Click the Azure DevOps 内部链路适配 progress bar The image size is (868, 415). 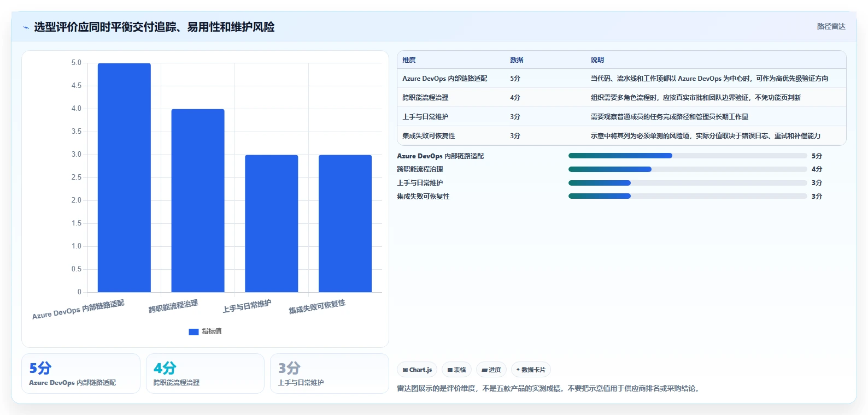[688, 156]
